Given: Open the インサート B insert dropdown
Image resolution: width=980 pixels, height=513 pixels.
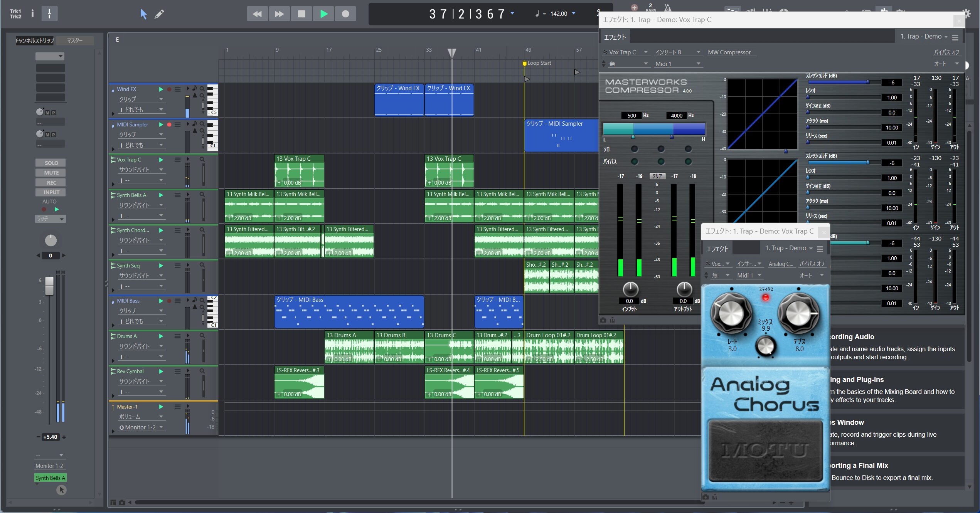Looking at the screenshot, I should pos(678,52).
